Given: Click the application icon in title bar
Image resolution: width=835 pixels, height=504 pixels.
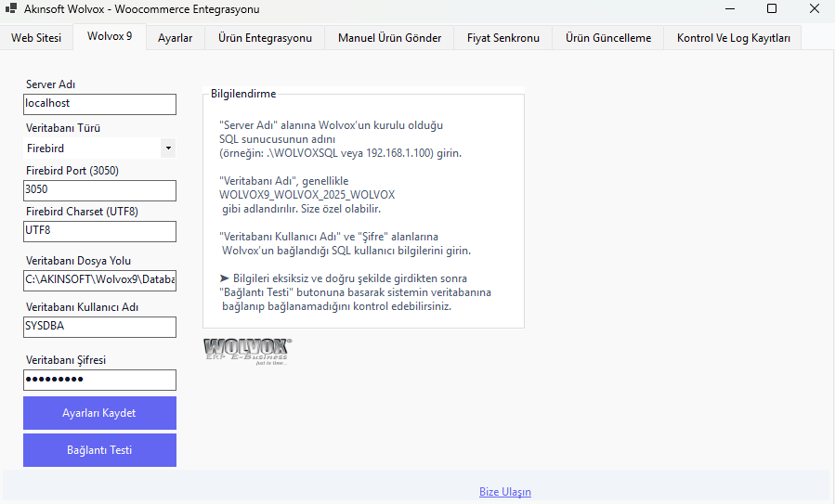Looking at the screenshot, I should point(10,8).
